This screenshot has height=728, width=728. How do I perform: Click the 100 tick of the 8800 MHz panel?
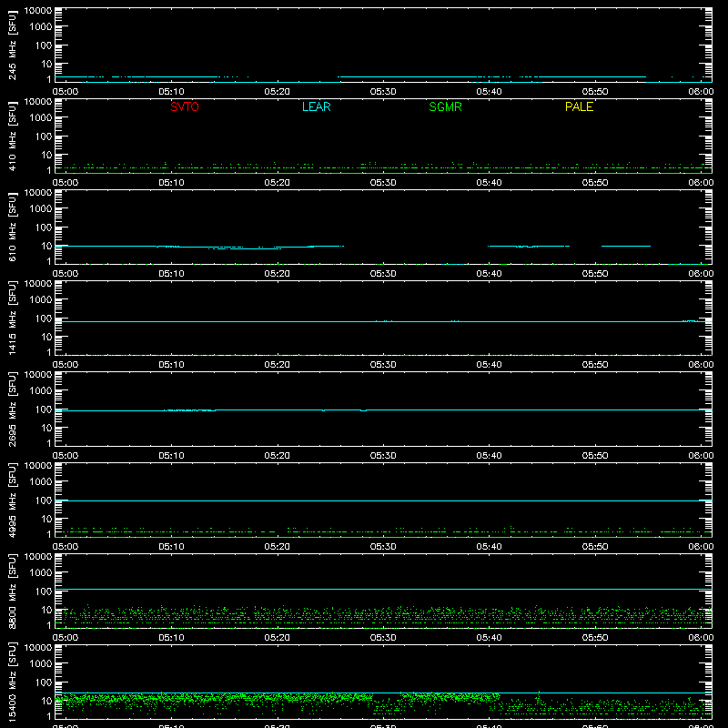[44, 591]
